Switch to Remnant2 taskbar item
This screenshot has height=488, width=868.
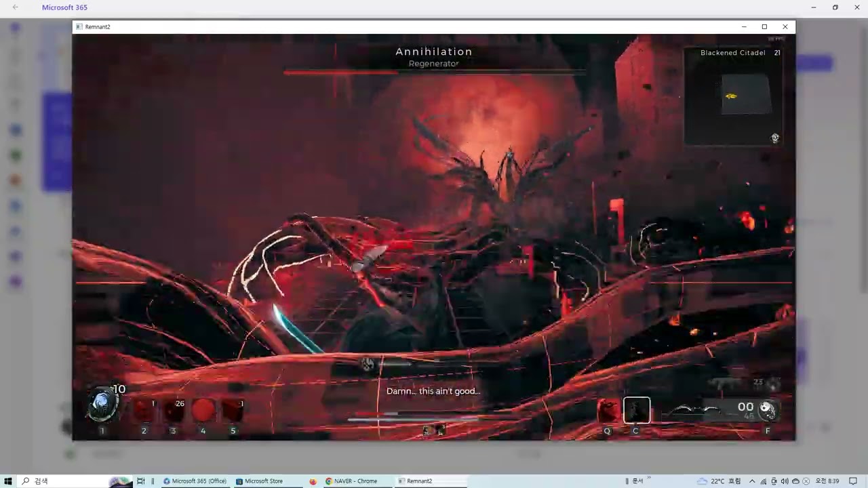coord(431,481)
